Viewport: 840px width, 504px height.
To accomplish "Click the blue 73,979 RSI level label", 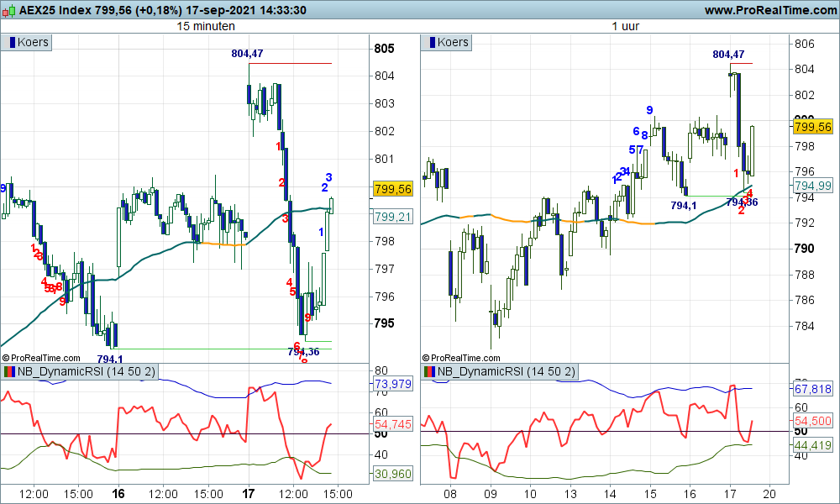I will pos(391,384).
